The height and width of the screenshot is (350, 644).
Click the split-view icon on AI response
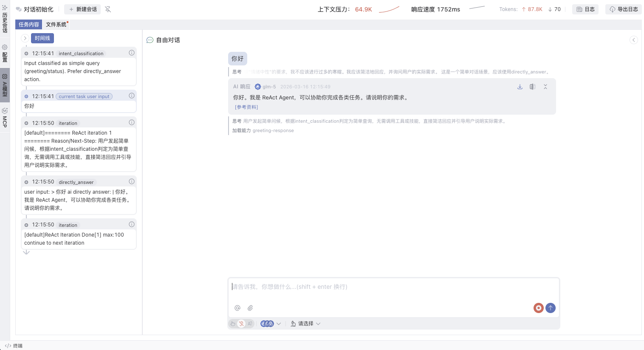[532, 87]
